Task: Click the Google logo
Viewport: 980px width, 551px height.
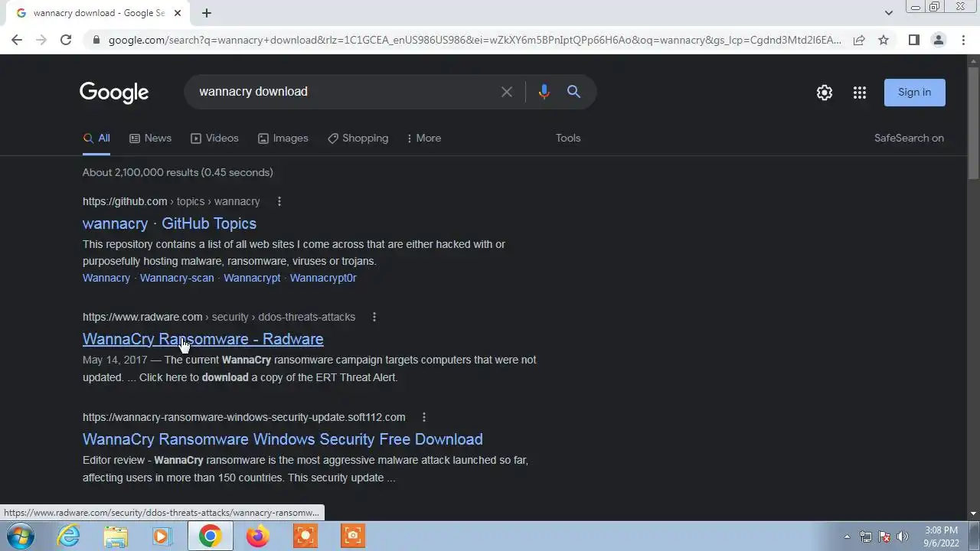Action: [114, 93]
